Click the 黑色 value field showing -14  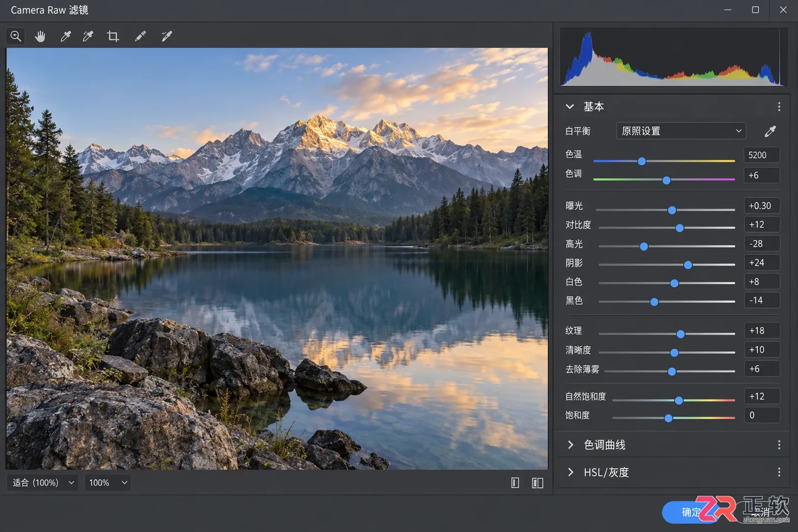pos(762,300)
